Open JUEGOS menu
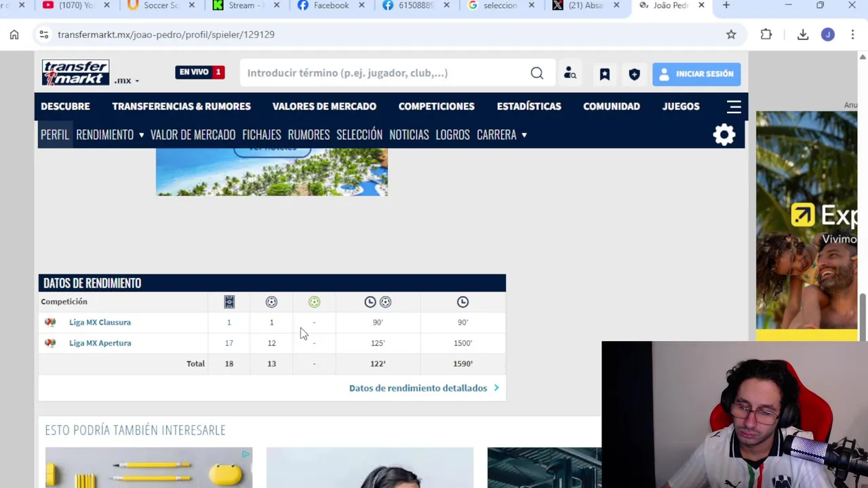Screen dimensions: 868x488 pos(680,106)
